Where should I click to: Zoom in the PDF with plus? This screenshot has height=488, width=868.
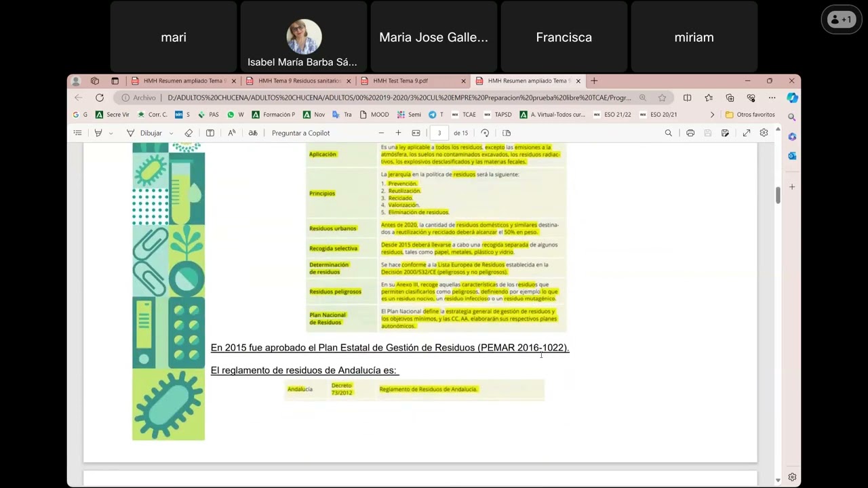pyautogui.click(x=398, y=133)
